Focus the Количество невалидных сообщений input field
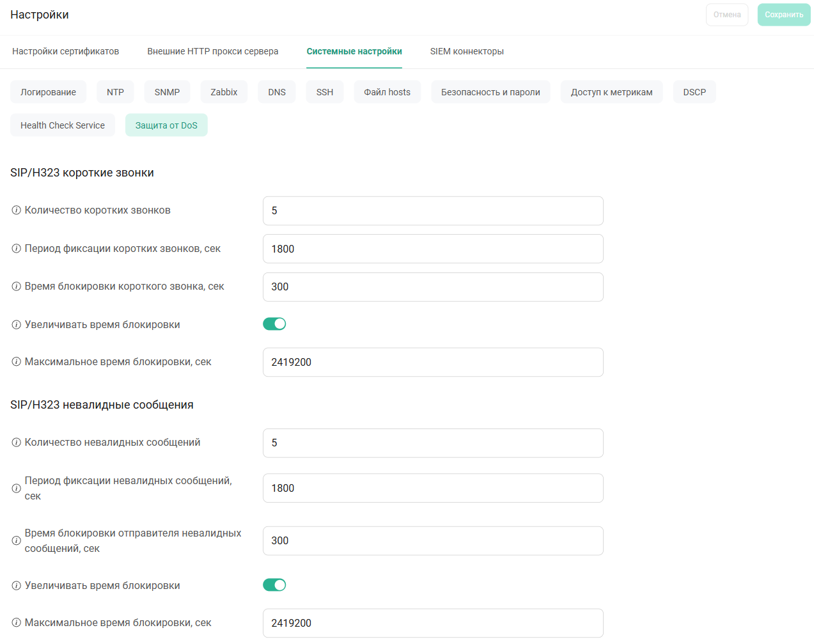The height and width of the screenshot is (644, 814). point(433,443)
